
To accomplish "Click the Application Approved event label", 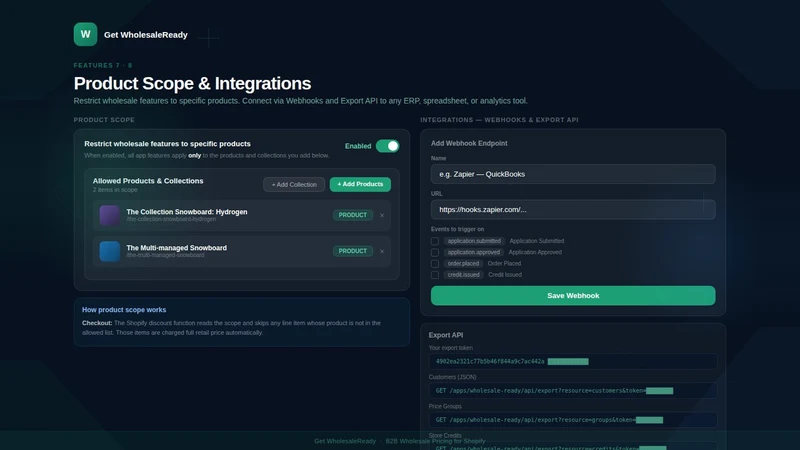I will (x=535, y=252).
